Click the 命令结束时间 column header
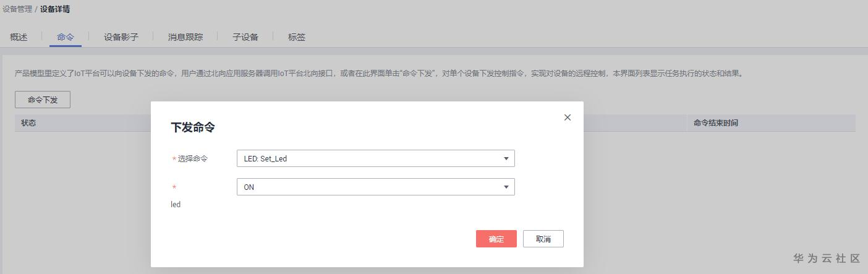The image size is (868, 274). pos(715,123)
